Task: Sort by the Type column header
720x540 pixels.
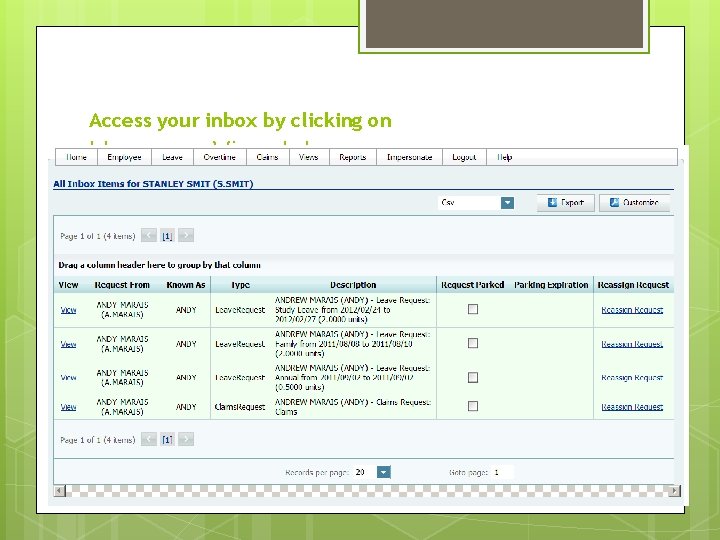Action: (240, 285)
